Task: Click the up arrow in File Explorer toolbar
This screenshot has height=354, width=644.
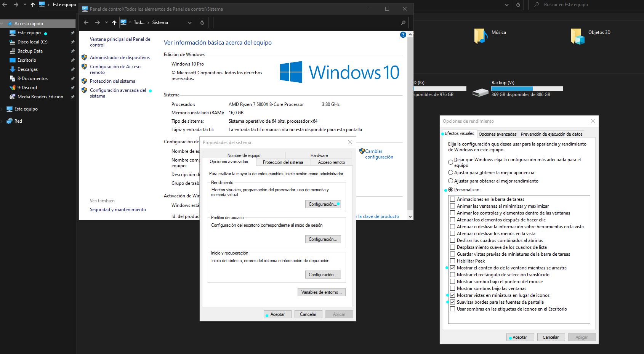Action: pyautogui.click(x=33, y=5)
